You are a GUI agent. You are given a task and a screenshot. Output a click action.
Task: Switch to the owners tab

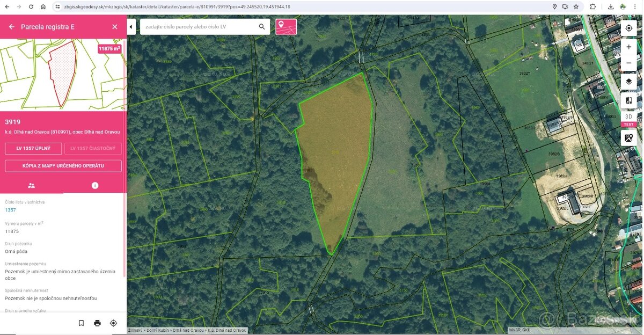(x=32, y=185)
